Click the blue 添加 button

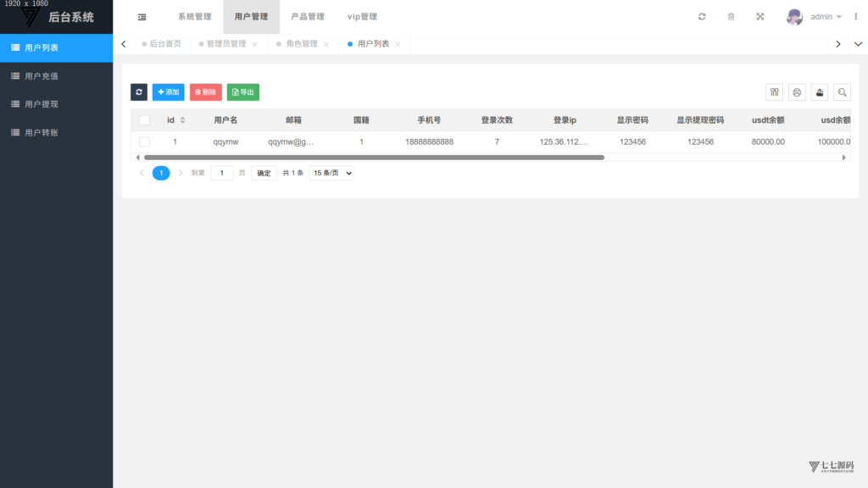[169, 91]
